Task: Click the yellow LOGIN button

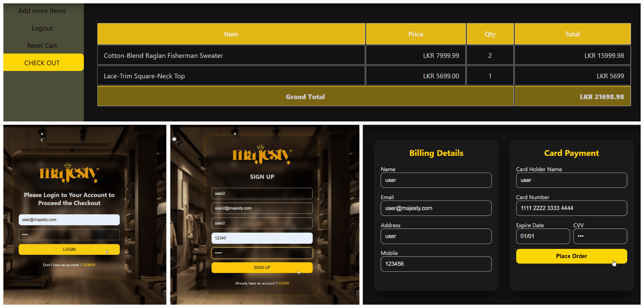Action: pyautogui.click(x=69, y=249)
